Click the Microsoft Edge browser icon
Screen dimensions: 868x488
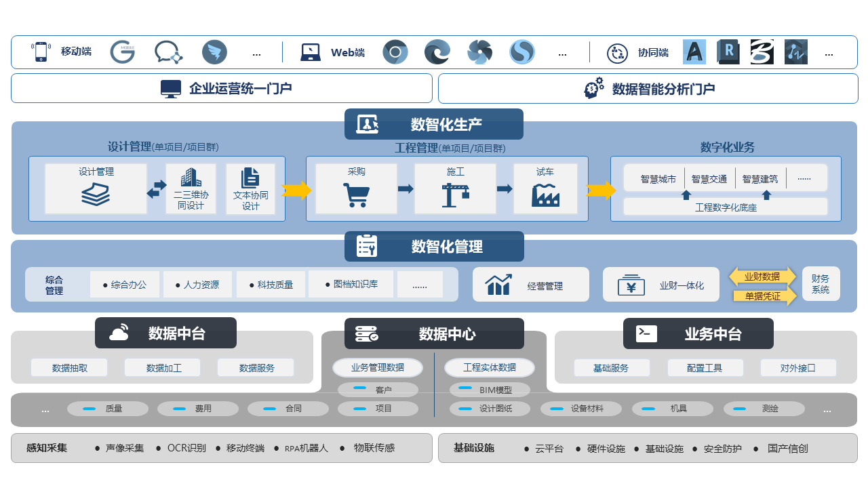coord(437,52)
